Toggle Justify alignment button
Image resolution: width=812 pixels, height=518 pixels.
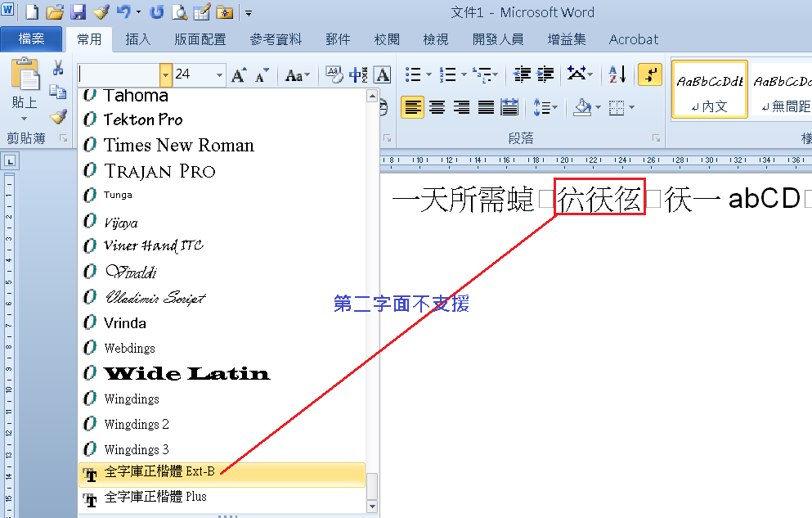485,107
